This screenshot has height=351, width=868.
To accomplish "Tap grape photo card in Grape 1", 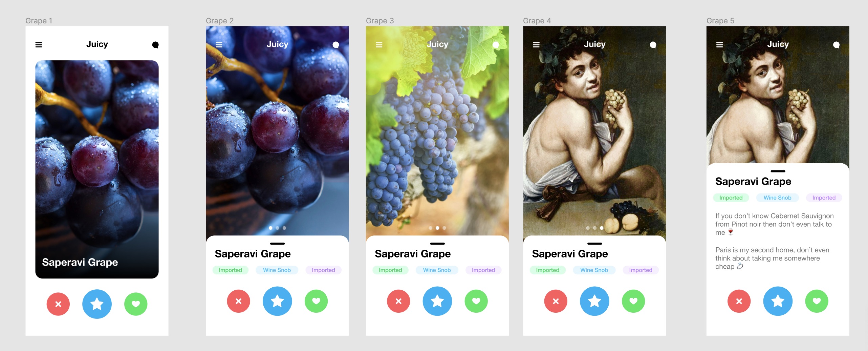I will [x=97, y=169].
